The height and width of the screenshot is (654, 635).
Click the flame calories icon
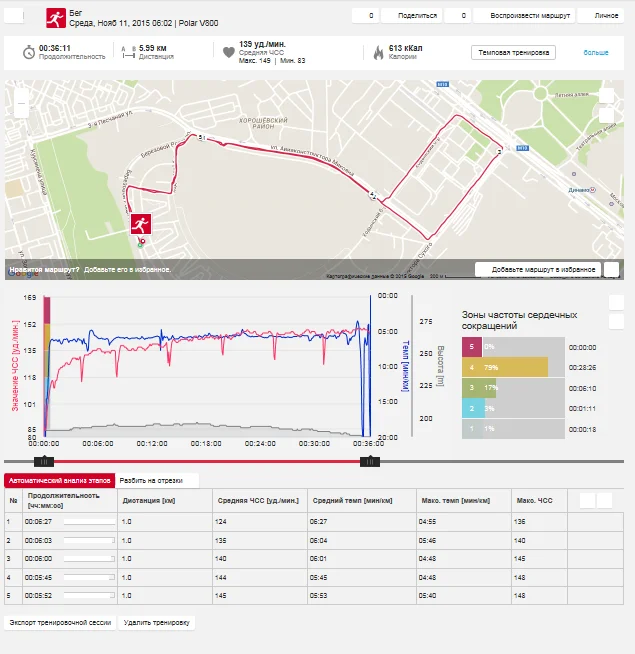pos(378,53)
